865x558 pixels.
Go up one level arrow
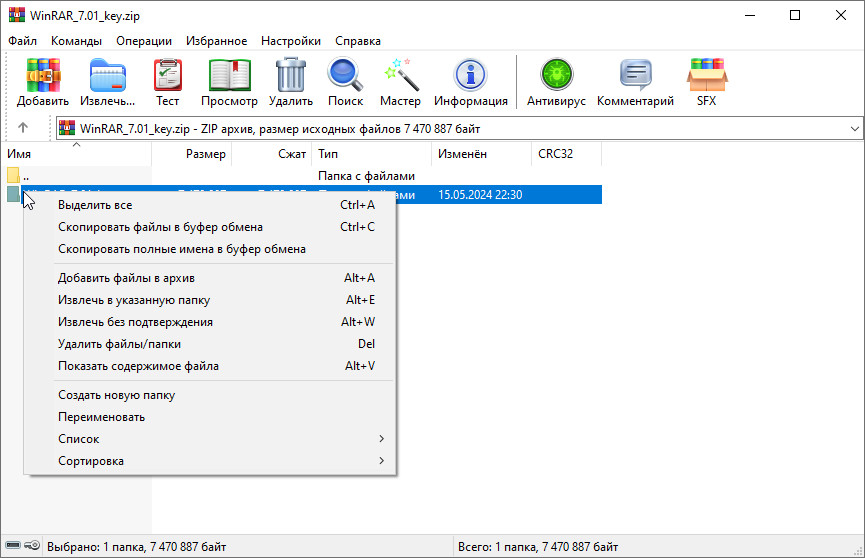(23, 128)
